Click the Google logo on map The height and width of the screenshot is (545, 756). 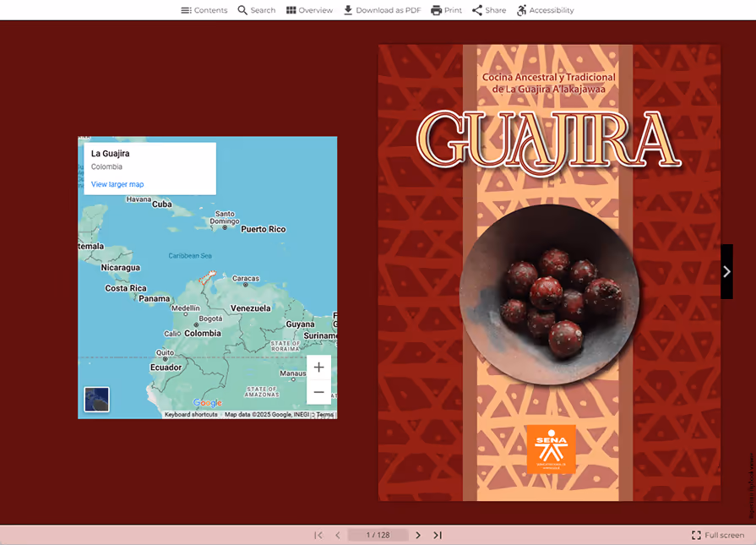[x=207, y=403]
